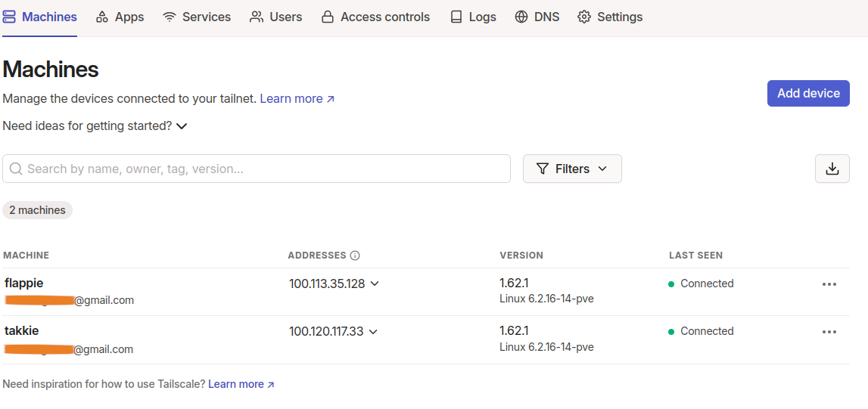Expand address list for 100.120.117.33
The image size is (868, 409).
[x=372, y=332]
